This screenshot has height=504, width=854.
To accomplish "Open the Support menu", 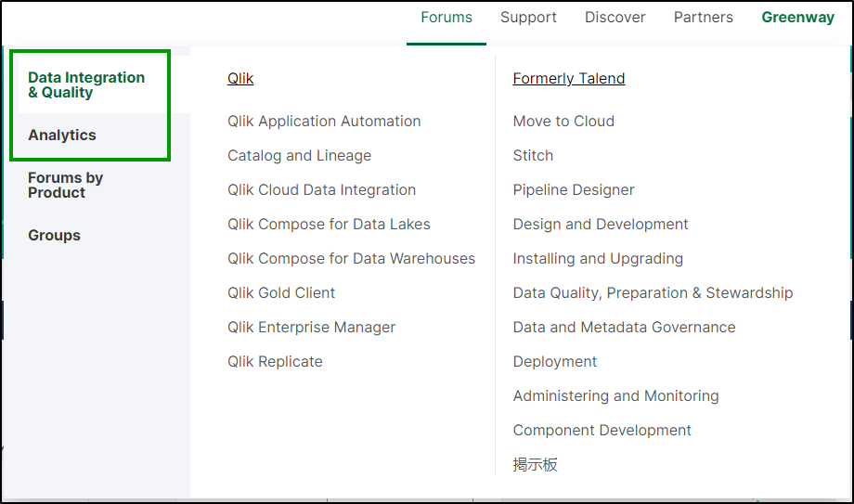I will tap(528, 18).
